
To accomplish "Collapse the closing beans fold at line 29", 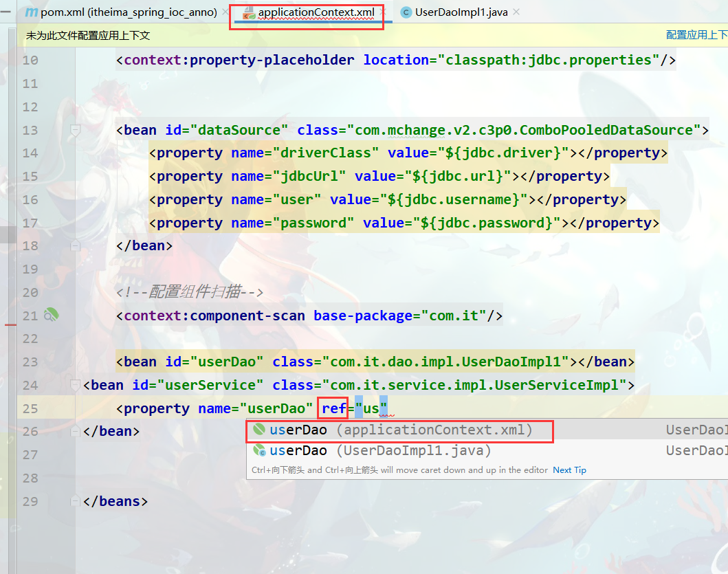I will coord(75,500).
